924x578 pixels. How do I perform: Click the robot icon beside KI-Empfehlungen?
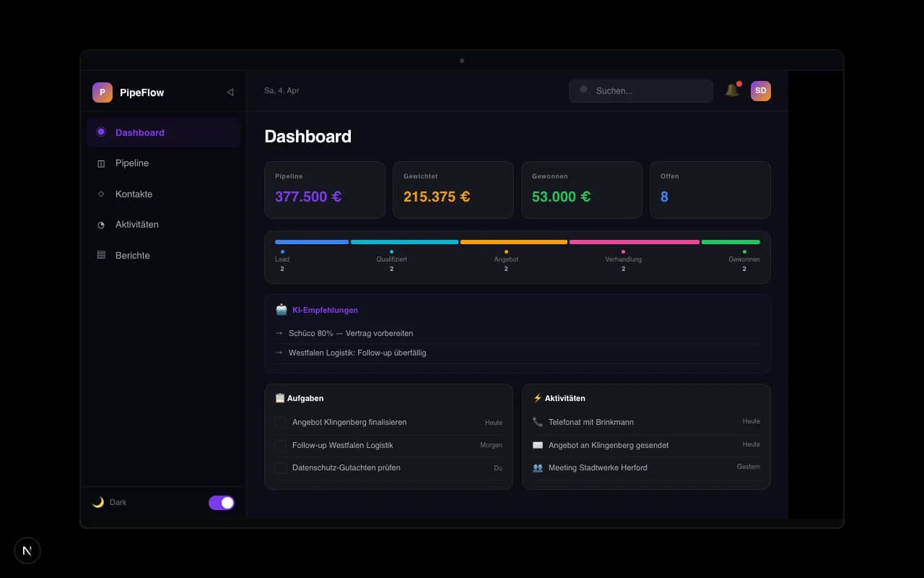(280, 309)
